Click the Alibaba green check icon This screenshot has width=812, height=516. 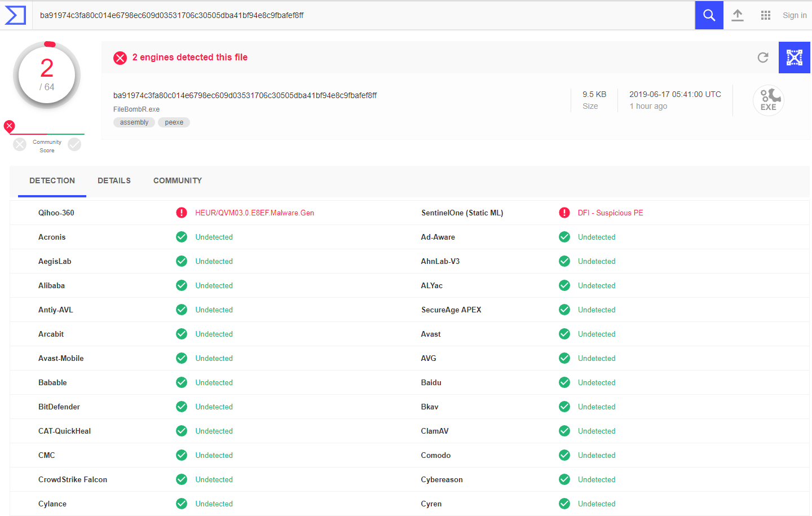[x=182, y=285]
